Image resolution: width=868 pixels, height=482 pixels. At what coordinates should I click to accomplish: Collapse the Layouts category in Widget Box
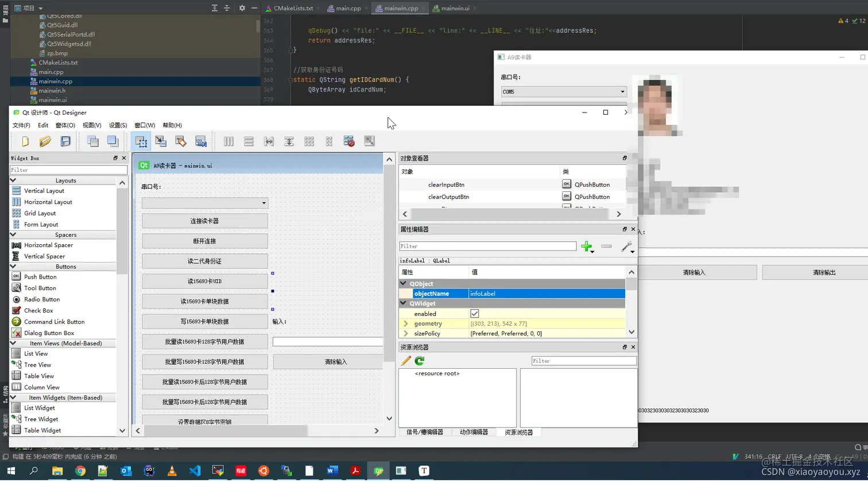(13, 180)
